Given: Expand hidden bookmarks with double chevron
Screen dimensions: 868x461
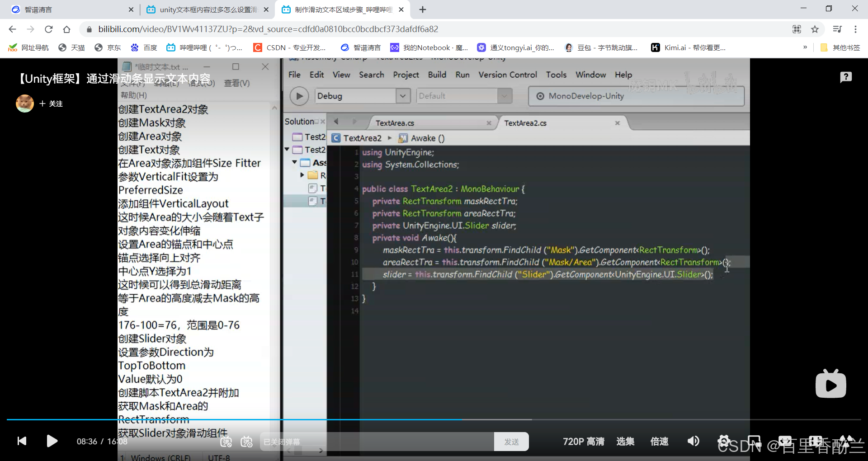Looking at the screenshot, I should (805, 47).
